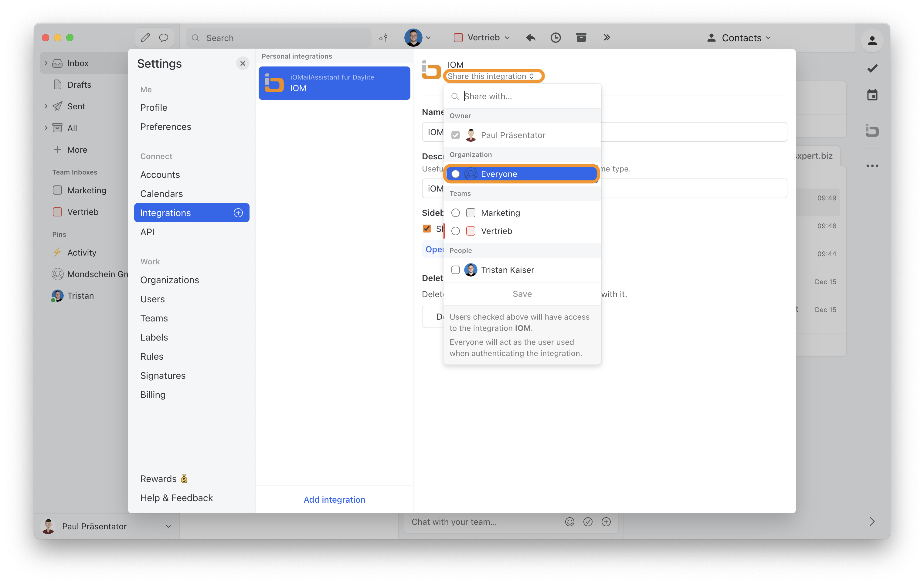
Task: Open the Marketing team inbox
Action: [80, 190]
